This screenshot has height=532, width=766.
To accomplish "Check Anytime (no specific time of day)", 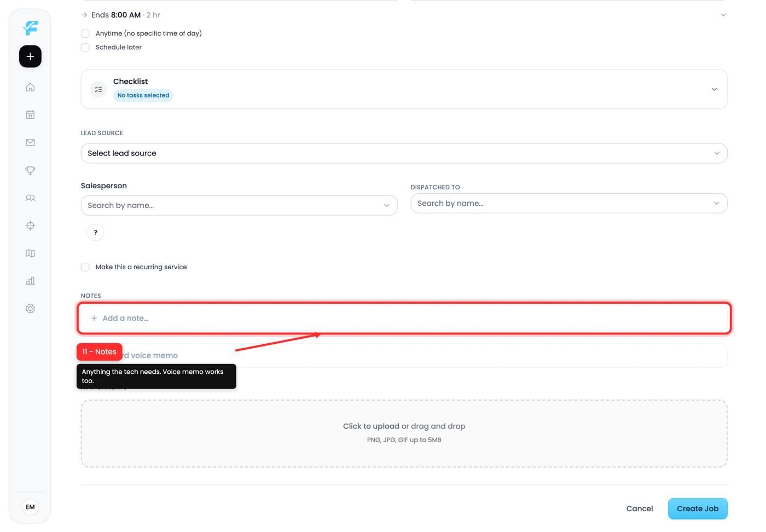I will 85,33.
